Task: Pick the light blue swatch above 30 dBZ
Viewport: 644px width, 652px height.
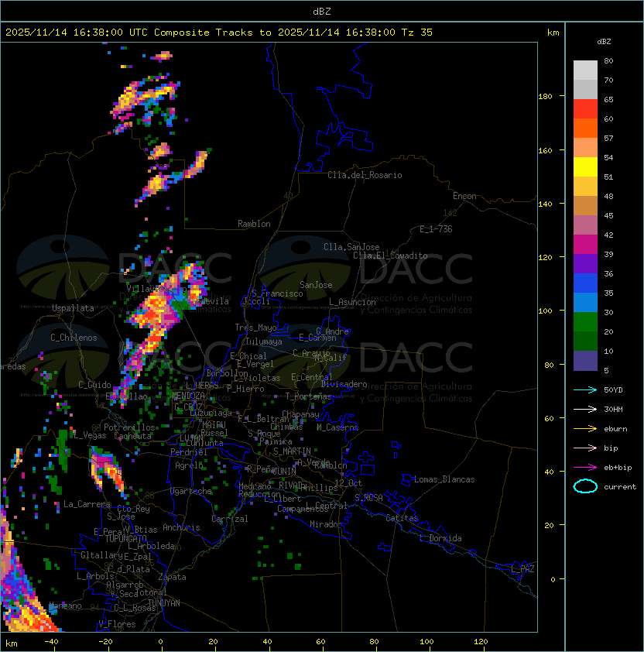Action: click(x=585, y=302)
